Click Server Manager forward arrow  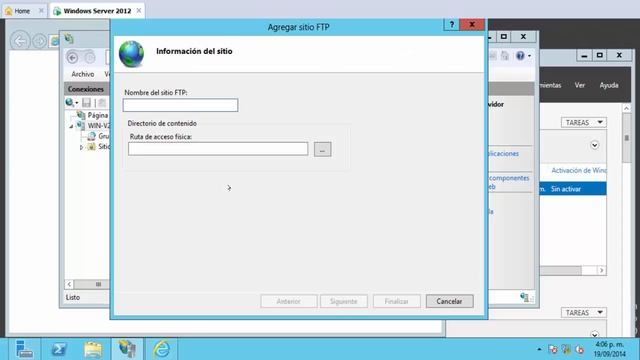[x=40, y=41]
